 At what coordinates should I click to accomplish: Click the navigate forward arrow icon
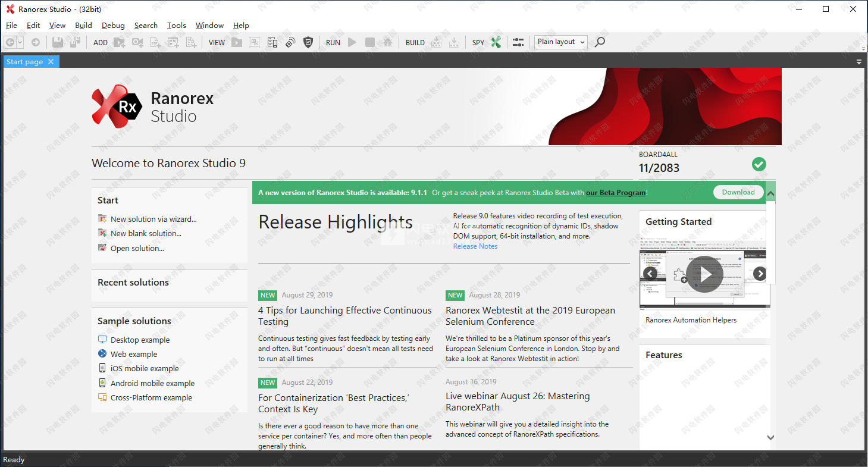(36, 42)
